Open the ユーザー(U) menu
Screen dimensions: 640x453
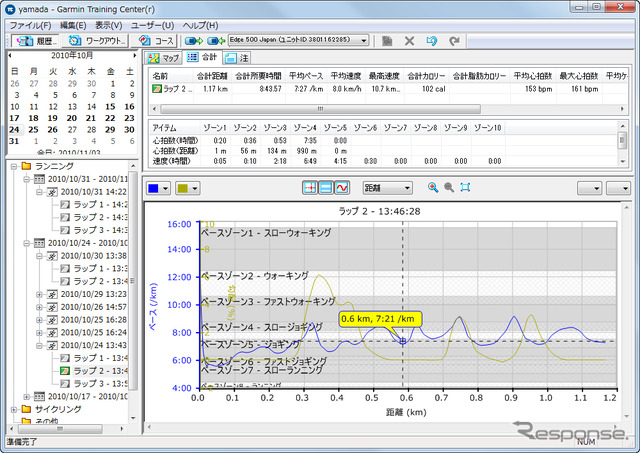[152, 25]
